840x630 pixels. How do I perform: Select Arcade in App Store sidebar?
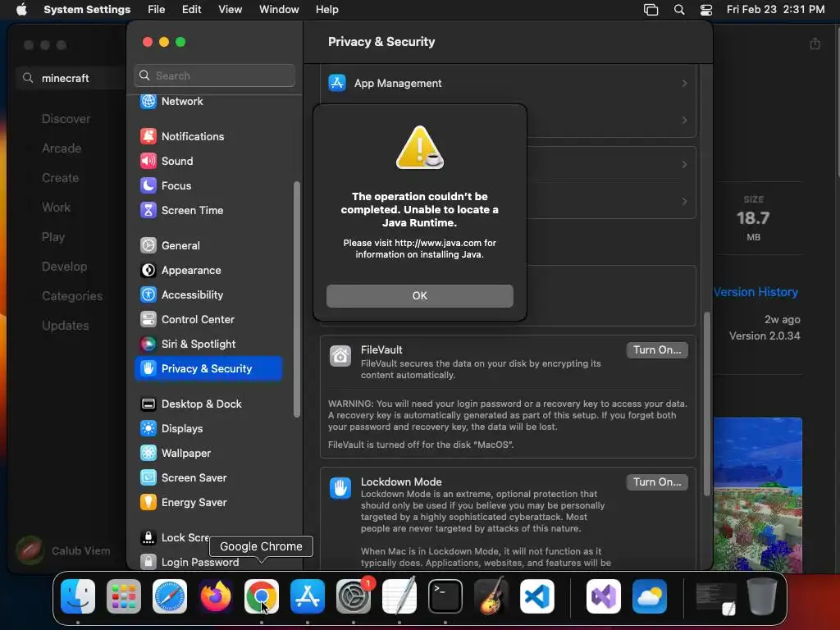point(62,148)
